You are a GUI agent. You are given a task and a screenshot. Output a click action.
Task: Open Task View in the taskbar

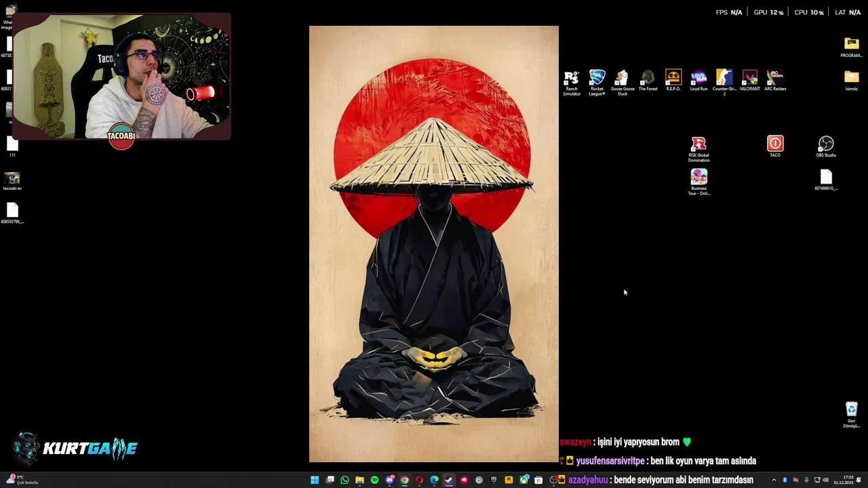click(x=330, y=480)
